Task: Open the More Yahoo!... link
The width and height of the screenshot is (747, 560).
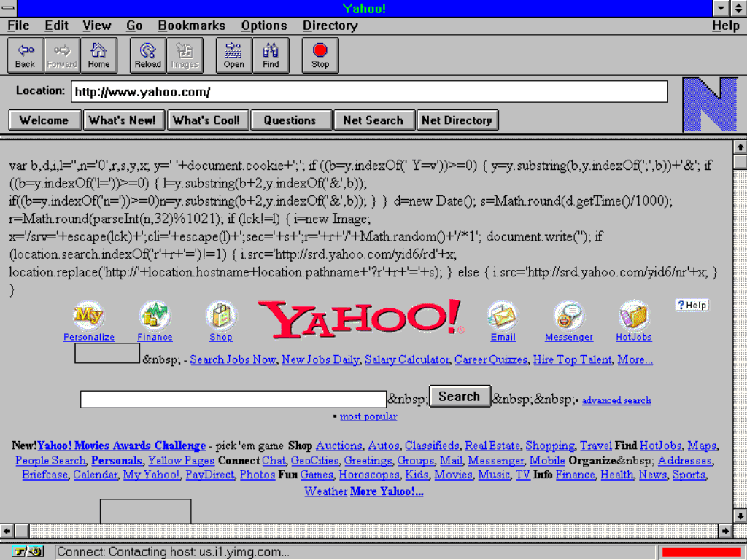Action: pyautogui.click(x=387, y=491)
